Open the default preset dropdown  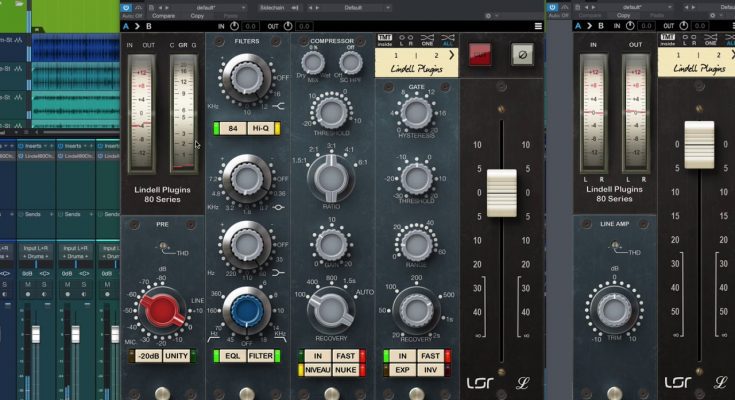208,5
